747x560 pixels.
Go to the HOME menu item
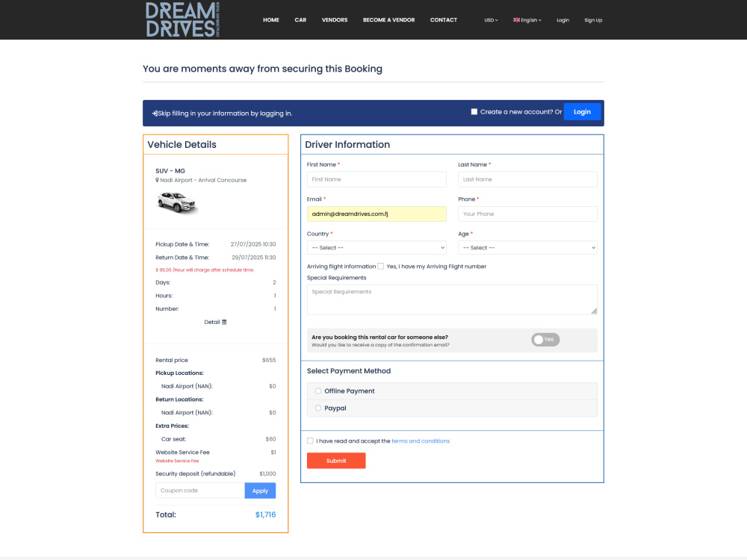pos(271,20)
